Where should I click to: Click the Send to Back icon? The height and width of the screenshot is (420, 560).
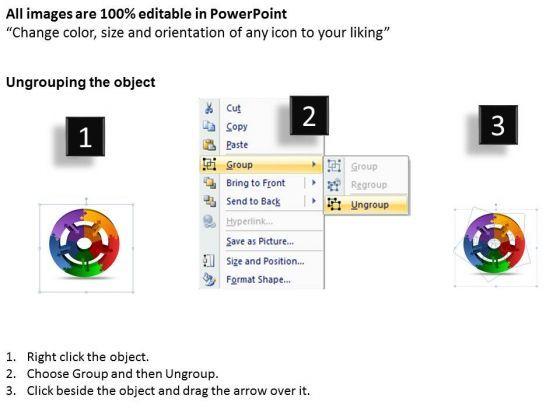tap(209, 201)
